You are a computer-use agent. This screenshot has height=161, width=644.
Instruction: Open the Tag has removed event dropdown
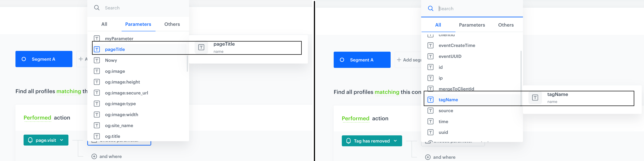click(x=395, y=141)
